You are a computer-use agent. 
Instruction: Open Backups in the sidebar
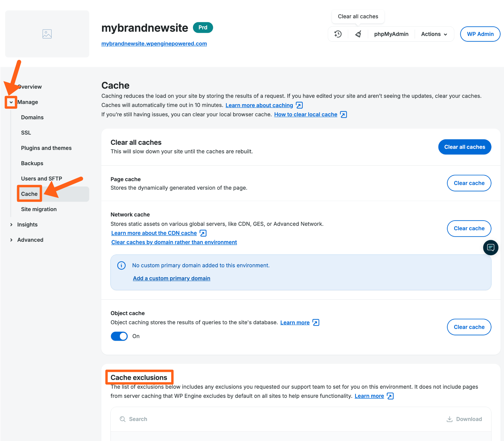pyautogui.click(x=32, y=163)
